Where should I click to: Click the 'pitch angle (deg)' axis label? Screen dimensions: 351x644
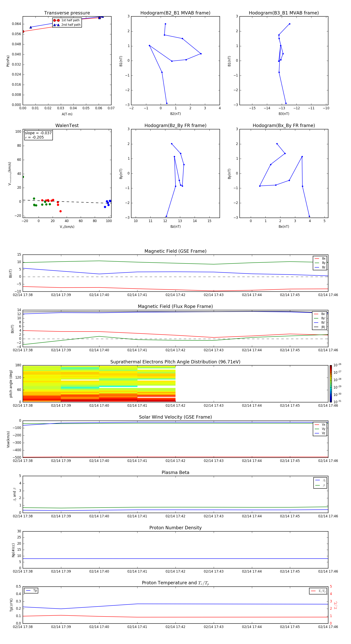[11, 383]
